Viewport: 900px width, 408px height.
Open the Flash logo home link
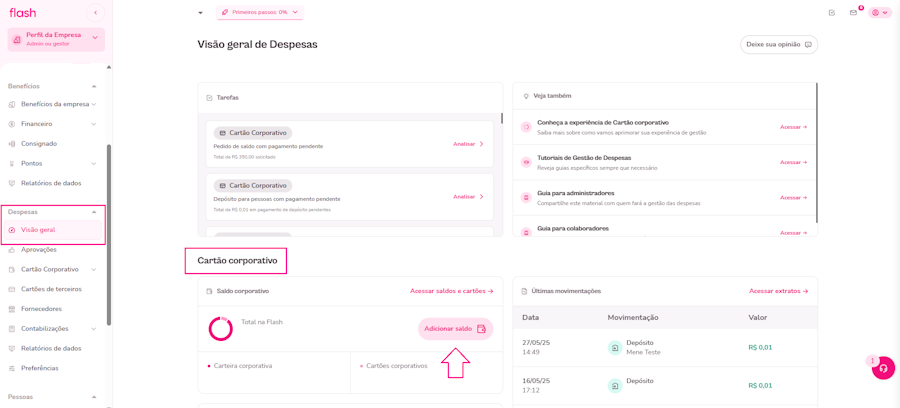pyautogui.click(x=22, y=13)
